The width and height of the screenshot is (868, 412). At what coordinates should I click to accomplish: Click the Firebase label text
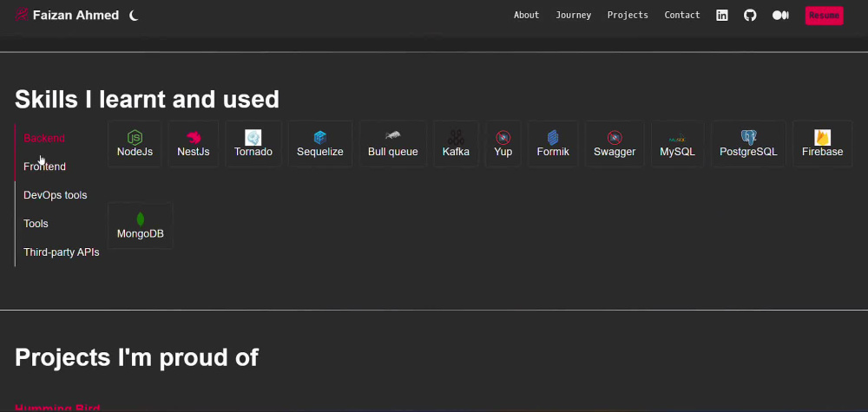pyautogui.click(x=823, y=152)
